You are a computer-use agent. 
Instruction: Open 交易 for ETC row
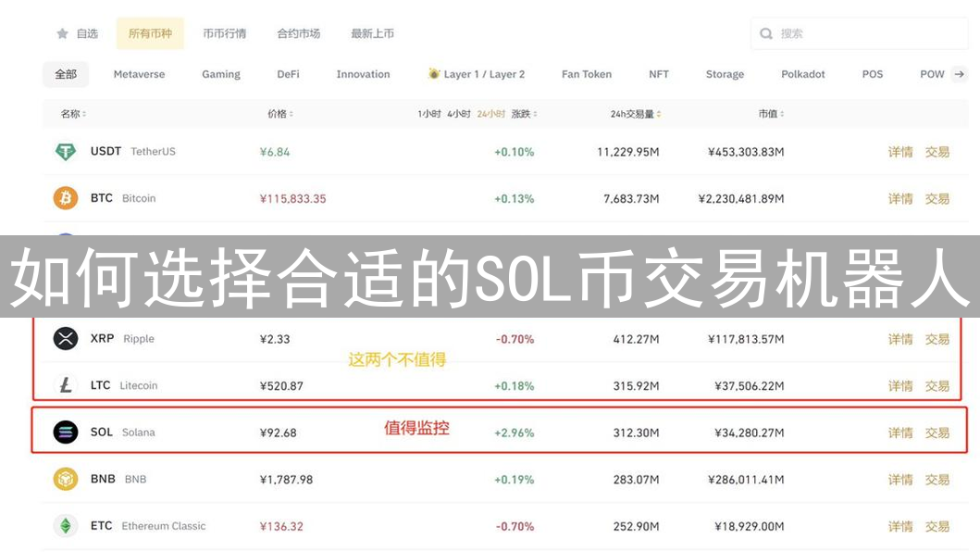(937, 527)
